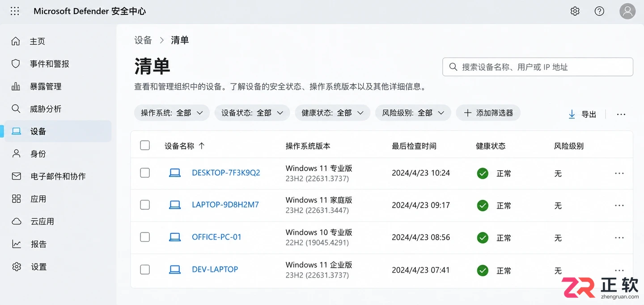Viewport: 644px width, 305px height.
Task: Click the 清单 breadcrumb item
Action: click(x=180, y=40)
